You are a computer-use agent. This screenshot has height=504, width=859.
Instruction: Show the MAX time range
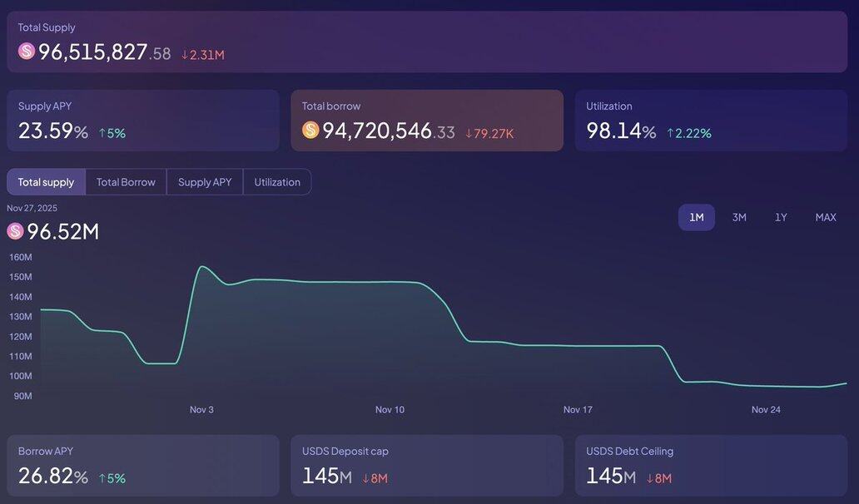(826, 217)
